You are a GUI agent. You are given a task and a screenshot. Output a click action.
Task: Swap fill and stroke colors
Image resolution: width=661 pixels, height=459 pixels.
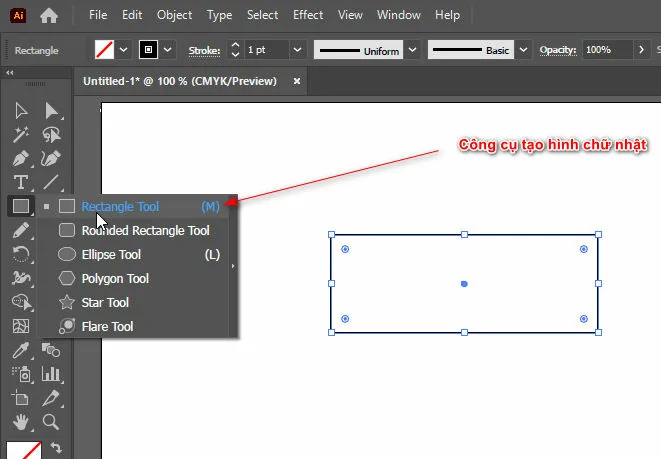tap(56, 449)
